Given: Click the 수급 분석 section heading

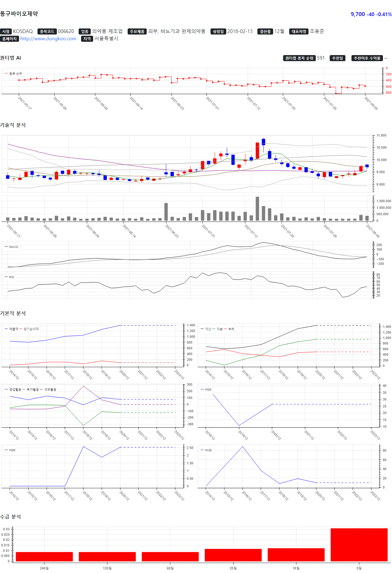Looking at the screenshot, I should coord(11,517).
